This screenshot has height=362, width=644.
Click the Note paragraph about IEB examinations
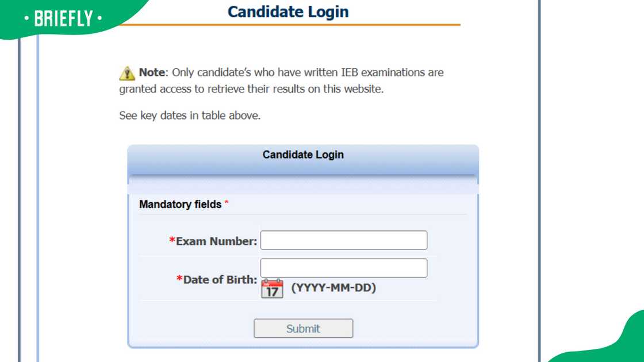tap(281, 80)
